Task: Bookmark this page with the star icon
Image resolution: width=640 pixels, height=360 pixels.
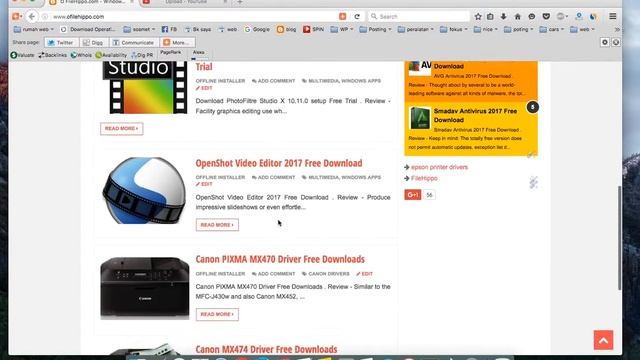Action: coord(478,16)
